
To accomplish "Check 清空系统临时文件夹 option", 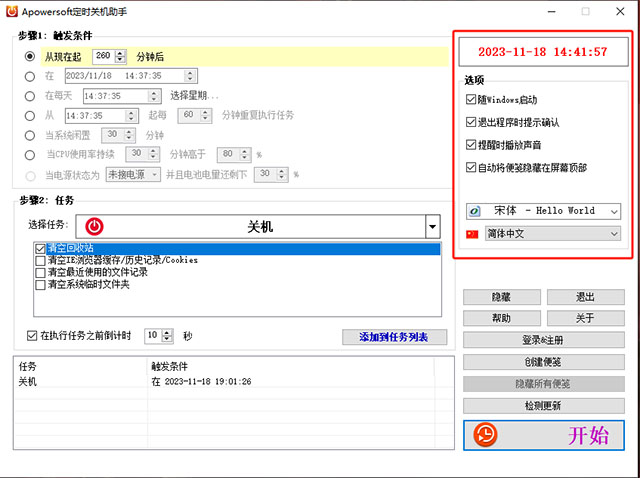I will [40, 285].
